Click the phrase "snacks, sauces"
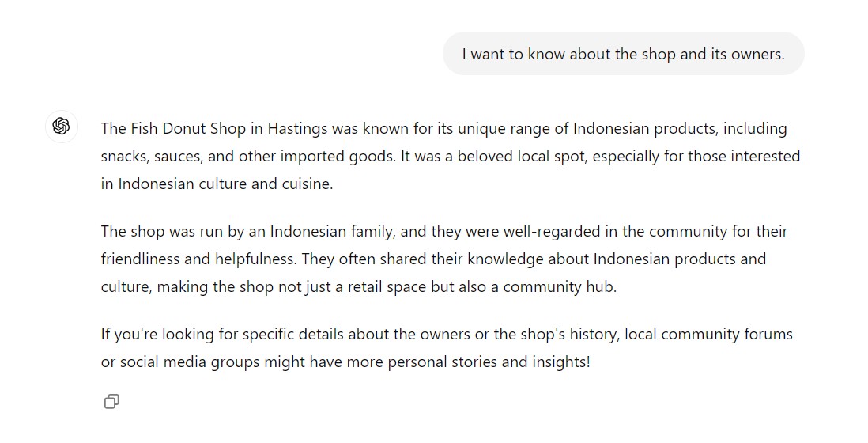868x443 pixels. (149, 156)
